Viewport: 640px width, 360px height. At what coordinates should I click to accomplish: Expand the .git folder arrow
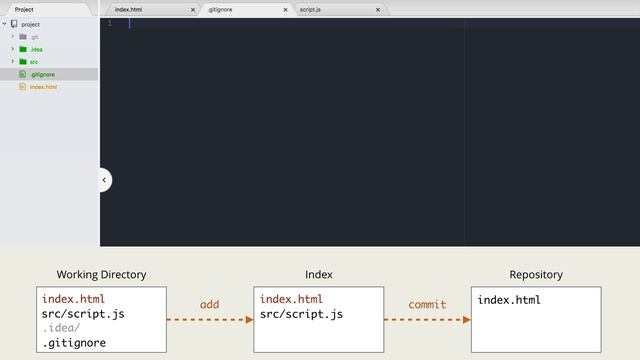pos(13,37)
